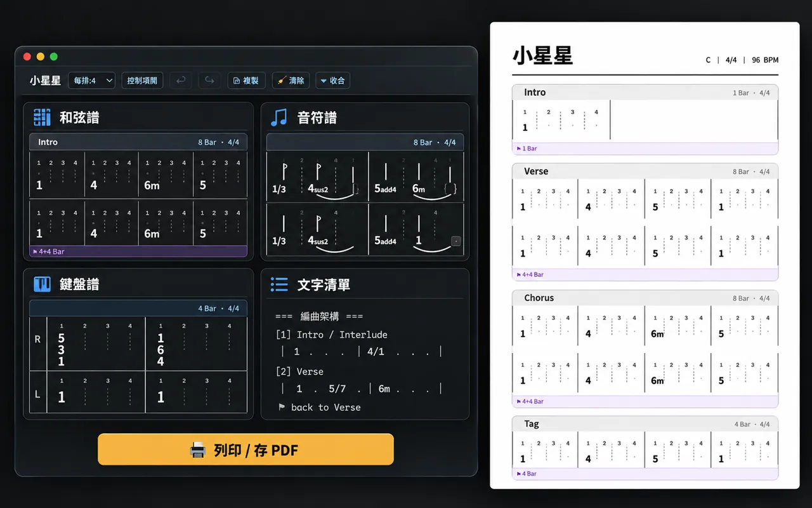812x508 pixels.
Task: Click the 4 Bar · 4/4 label in 鍵盤譜
Action: [x=219, y=309]
